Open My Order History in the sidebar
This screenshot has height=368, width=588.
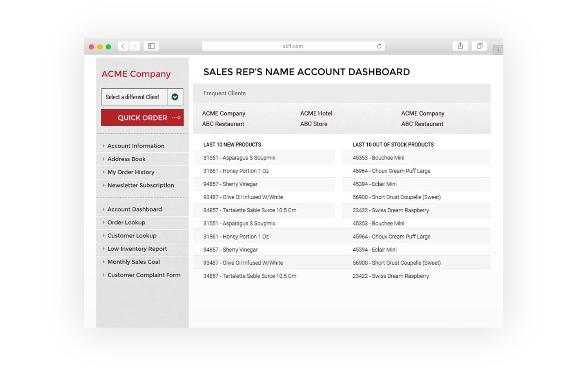tap(131, 172)
